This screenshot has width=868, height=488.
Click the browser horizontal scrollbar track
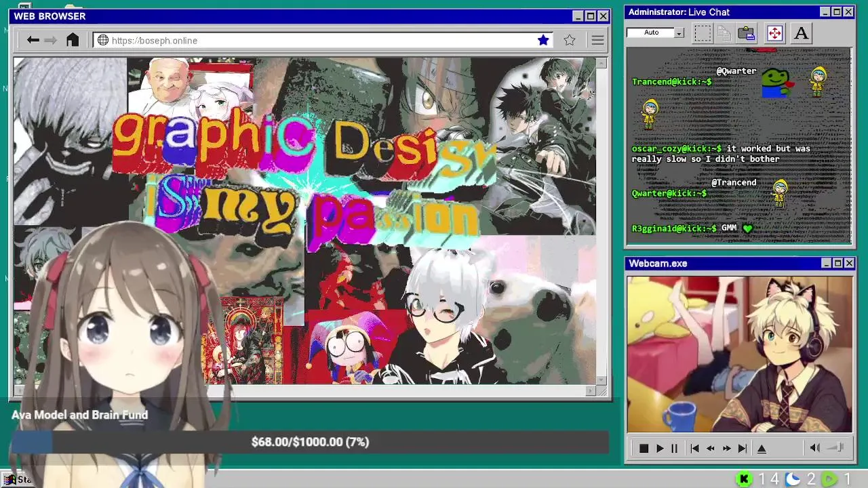click(304, 390)
